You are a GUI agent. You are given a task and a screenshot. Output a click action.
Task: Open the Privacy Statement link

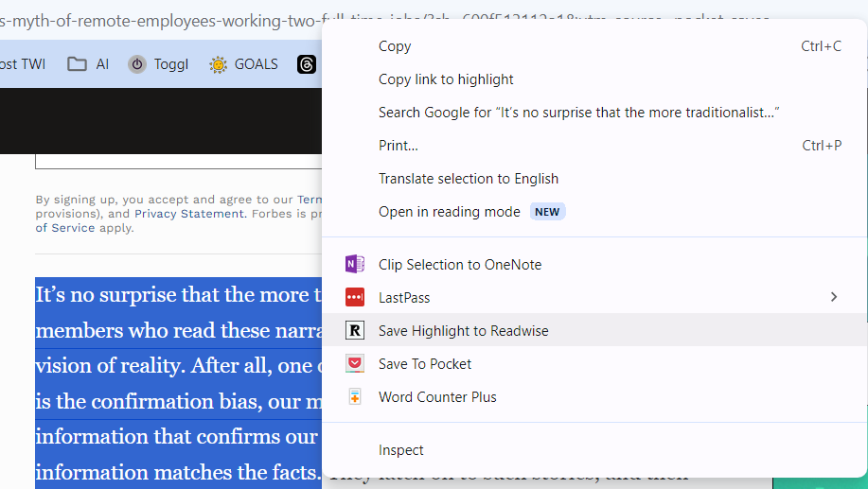coord(189,214)
